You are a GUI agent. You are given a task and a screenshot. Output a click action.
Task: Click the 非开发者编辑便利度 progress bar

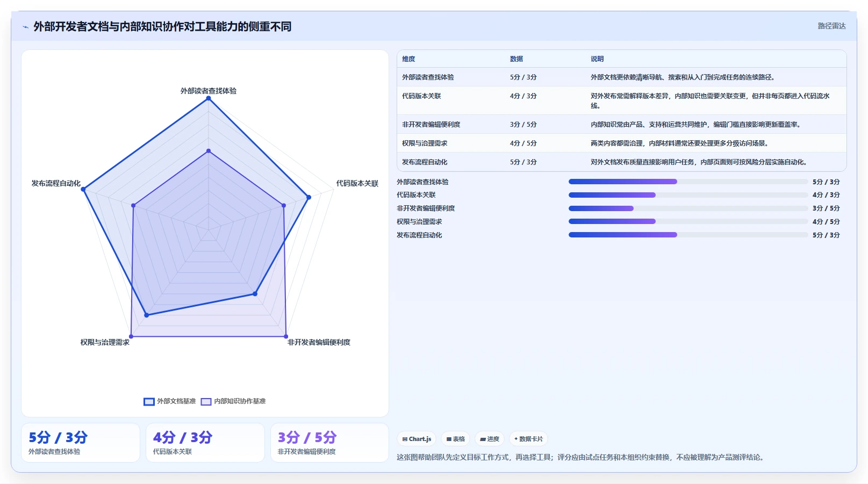688,208
